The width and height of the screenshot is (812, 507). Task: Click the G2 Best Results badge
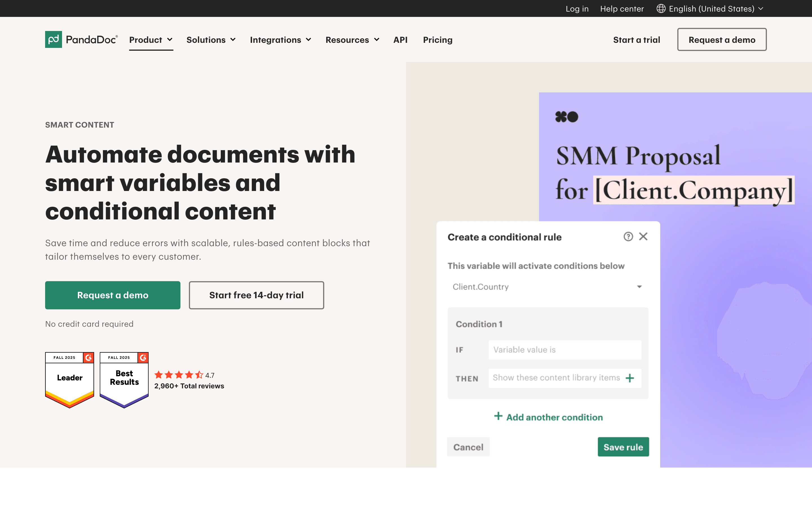124,380
